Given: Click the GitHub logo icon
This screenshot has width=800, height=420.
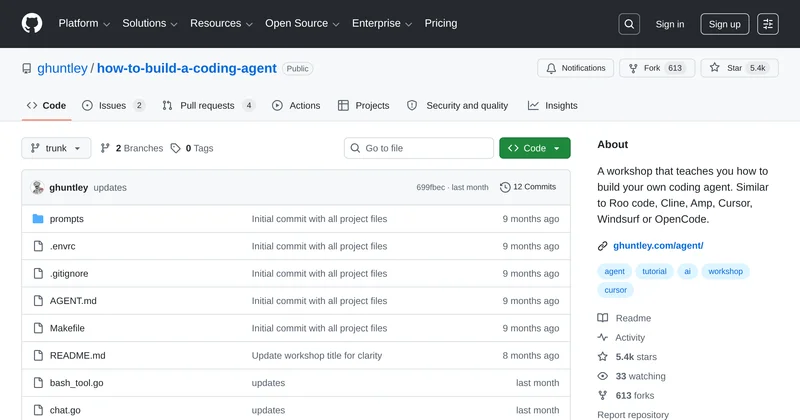Looking at the screenshot, I should tap(32, 24).
